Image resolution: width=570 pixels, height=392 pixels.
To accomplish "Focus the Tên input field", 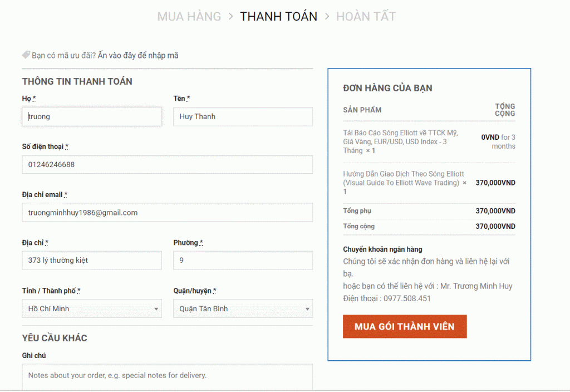I will point(243,116).
